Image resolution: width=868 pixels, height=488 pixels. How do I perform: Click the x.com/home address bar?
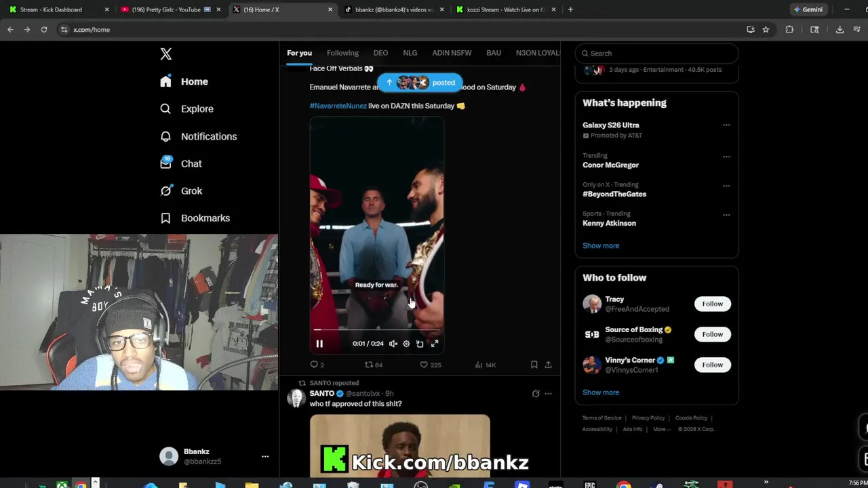400,30
